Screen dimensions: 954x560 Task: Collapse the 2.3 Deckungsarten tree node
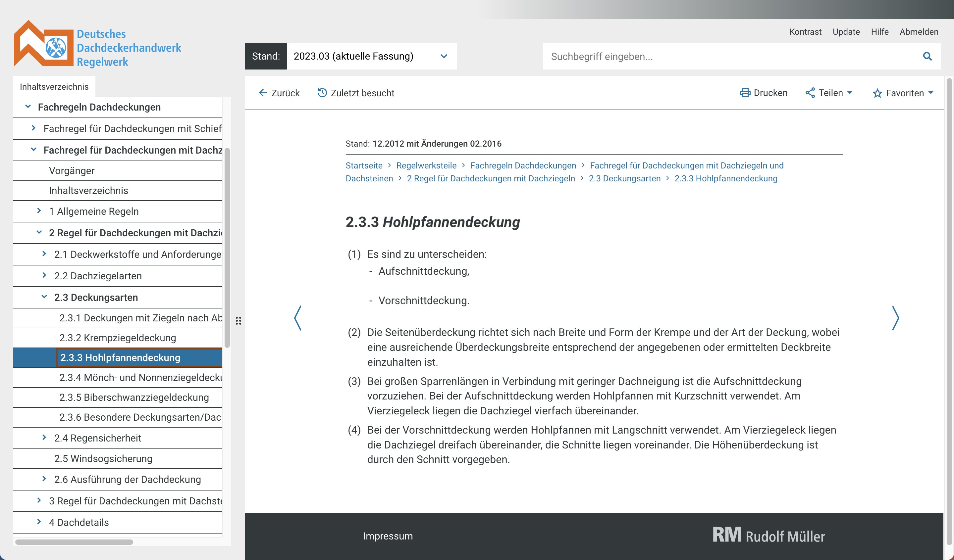44,297
